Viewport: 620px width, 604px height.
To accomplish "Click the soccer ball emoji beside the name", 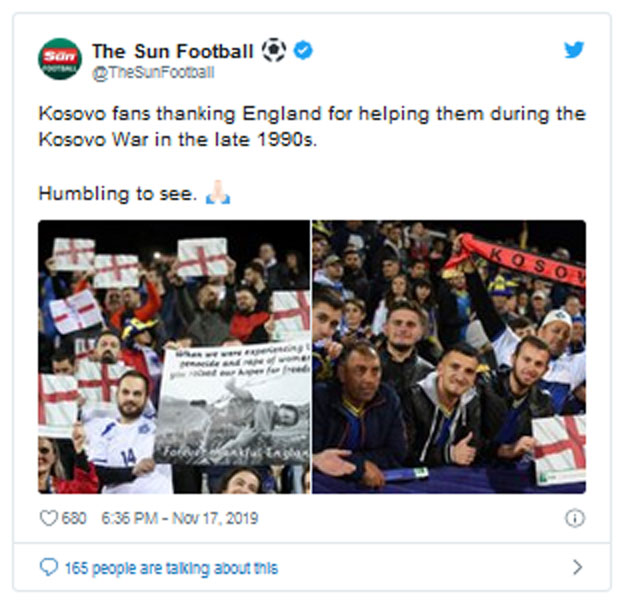I will click(x=273, y=50).
